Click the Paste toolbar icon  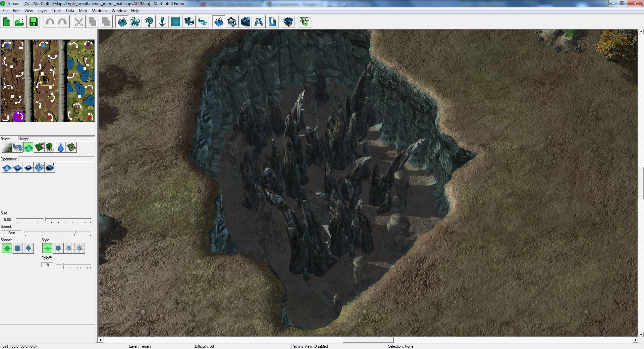(106, 22)
